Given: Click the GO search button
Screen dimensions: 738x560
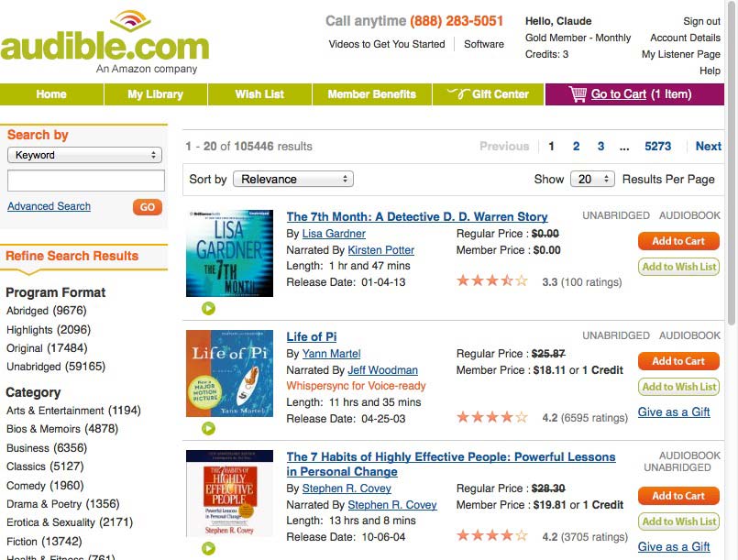Looking at the screenshot, I should click(147, 207).
